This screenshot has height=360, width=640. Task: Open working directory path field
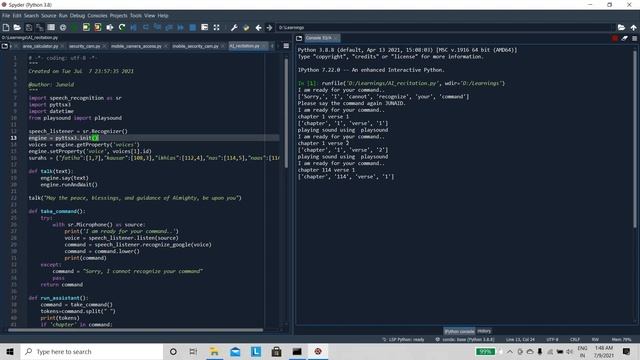pyautogui.click(x=445, y=27)
